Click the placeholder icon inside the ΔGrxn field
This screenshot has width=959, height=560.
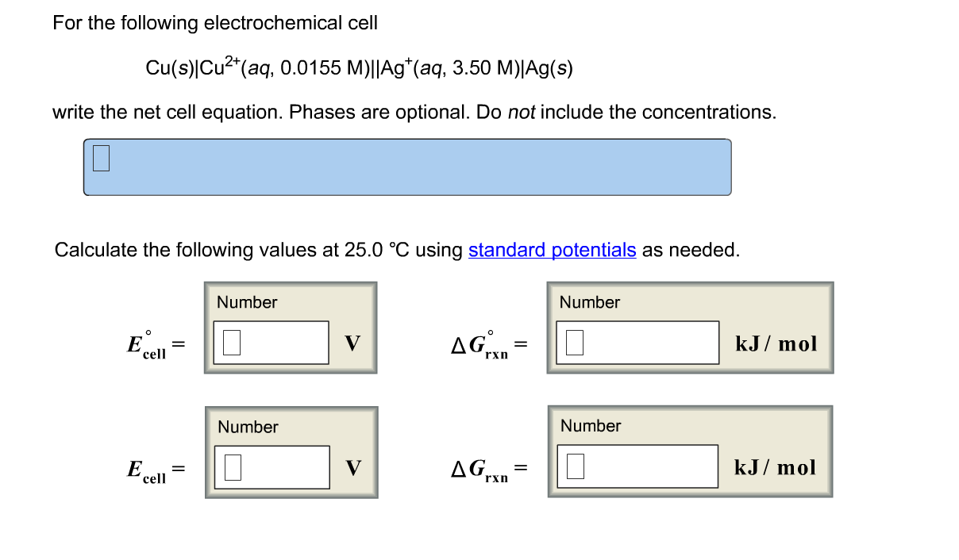point(574,466)
